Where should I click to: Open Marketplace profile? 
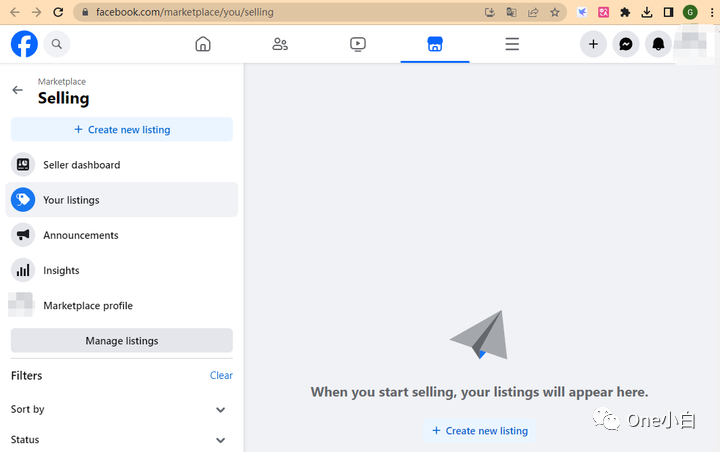pos(122,305)
